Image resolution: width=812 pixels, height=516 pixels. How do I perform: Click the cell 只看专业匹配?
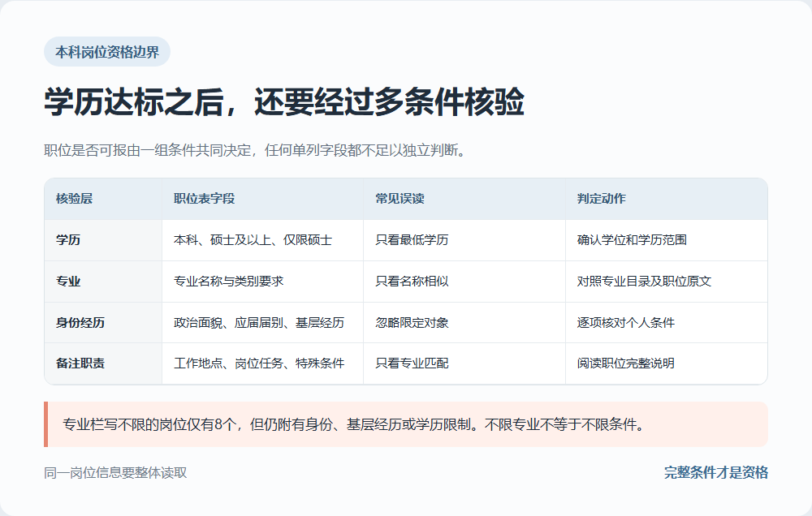click(x=464, y=363)
